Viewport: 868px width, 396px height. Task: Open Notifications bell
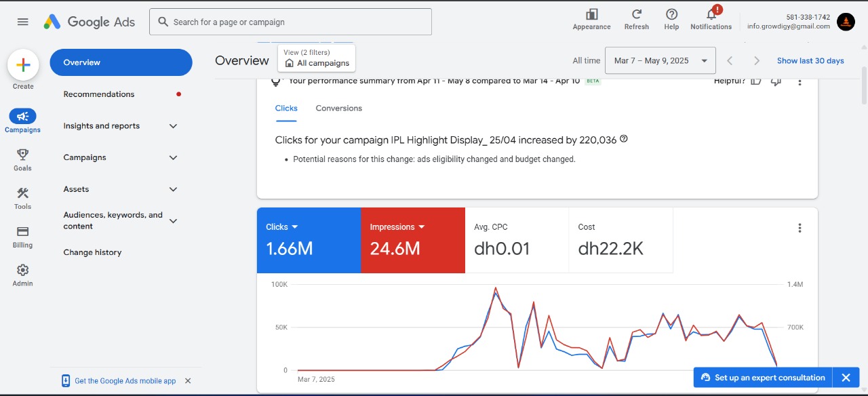(711, 18)
